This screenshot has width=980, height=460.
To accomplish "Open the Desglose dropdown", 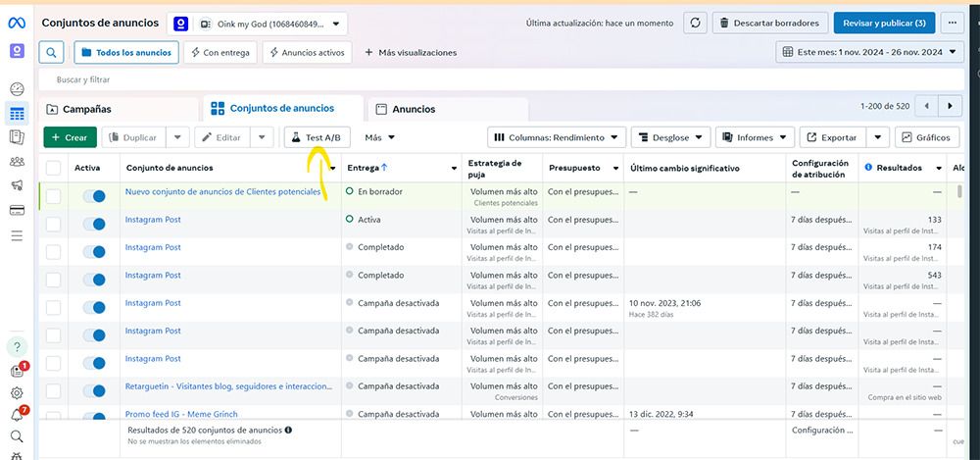I will (x=670, y=137).
